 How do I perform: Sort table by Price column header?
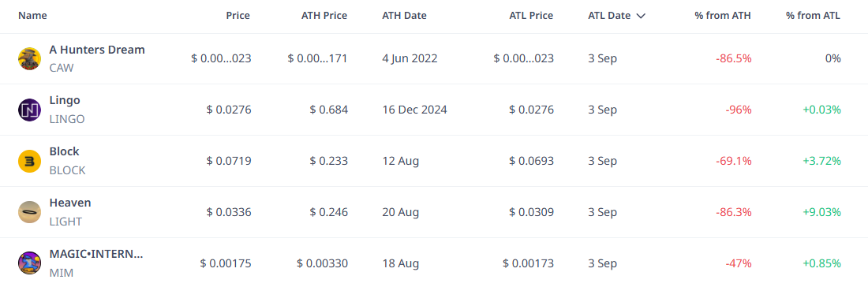238,16
